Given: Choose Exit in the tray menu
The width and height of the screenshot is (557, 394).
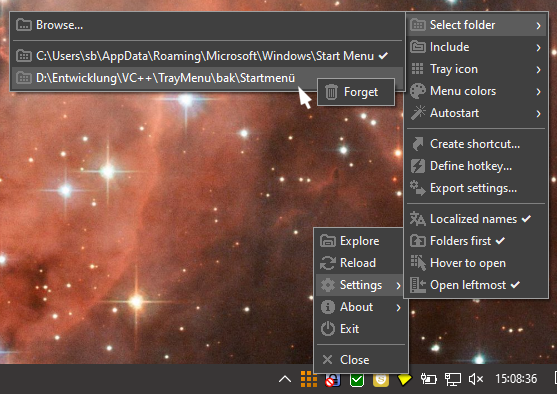Looking at the screenshot, I should [x=360, y=329].
